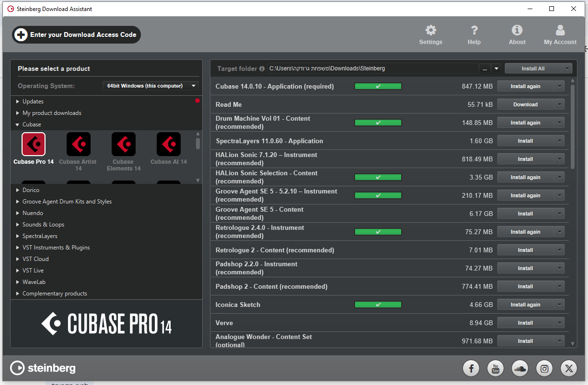
Task: Click the Target folder info icon
Action: pos(262,68)
